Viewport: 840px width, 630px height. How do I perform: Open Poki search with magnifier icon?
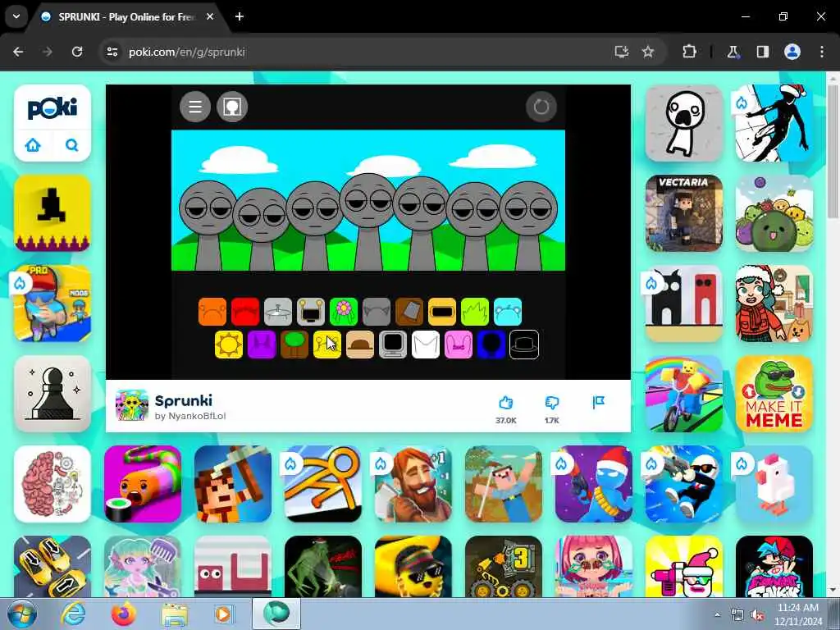pyautogui.click(x=72, y=145)
